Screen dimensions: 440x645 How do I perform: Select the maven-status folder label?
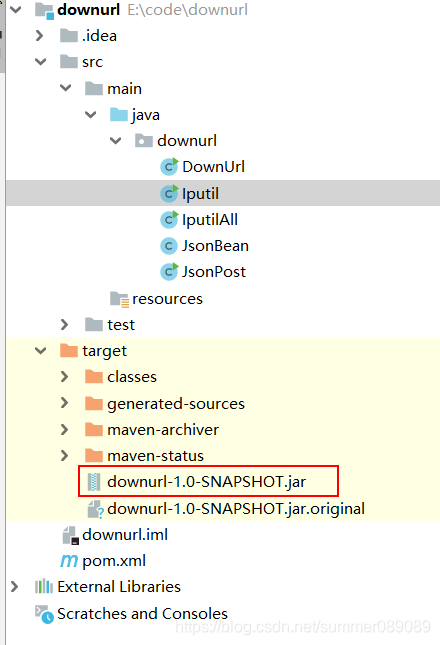tap(155, 456)
